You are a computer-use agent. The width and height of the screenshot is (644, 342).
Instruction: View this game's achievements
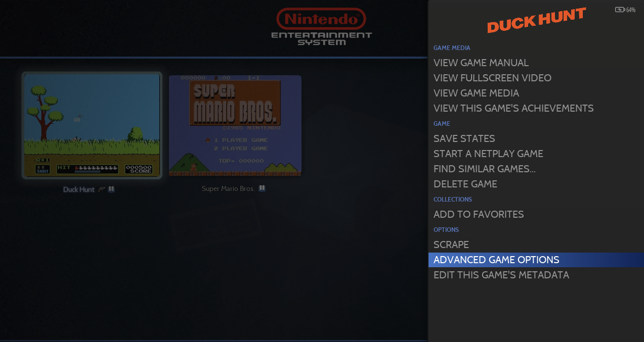click(513, 108)
